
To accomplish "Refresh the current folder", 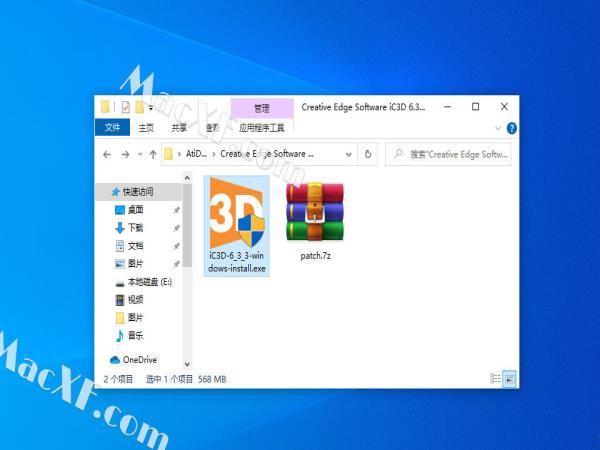I will coord(368,155).
